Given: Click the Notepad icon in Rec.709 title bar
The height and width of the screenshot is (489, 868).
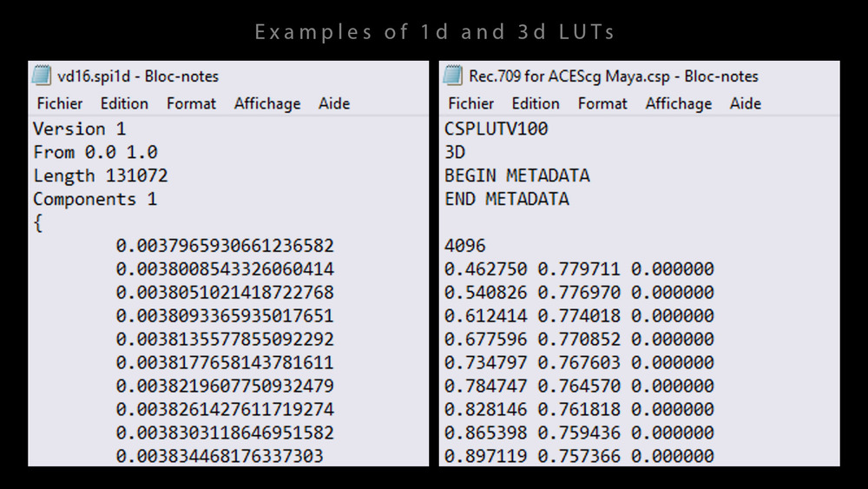Looking at the screenshot, I should pyautogui.click(x=452, y=76).
